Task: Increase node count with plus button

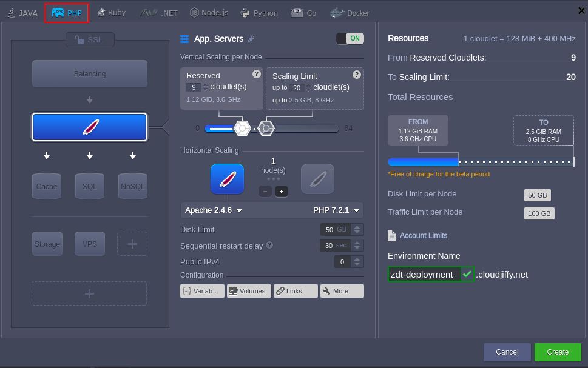Action: coord(282,192)
